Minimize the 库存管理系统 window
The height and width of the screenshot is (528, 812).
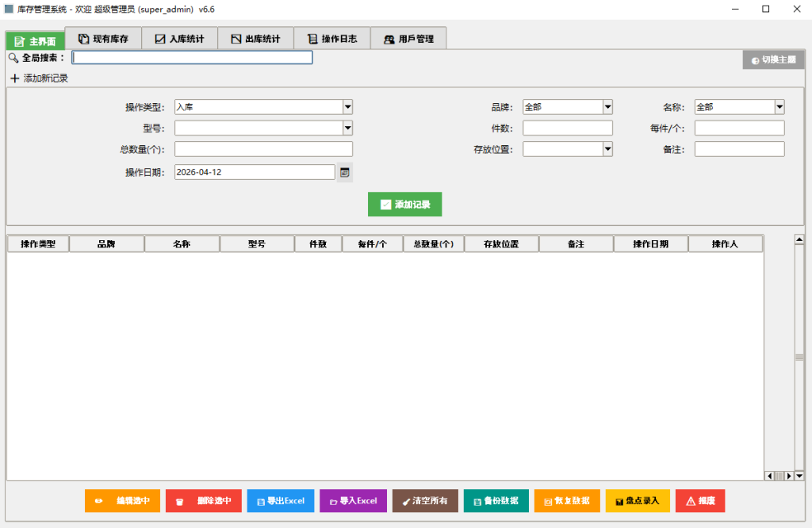point(735,9)
